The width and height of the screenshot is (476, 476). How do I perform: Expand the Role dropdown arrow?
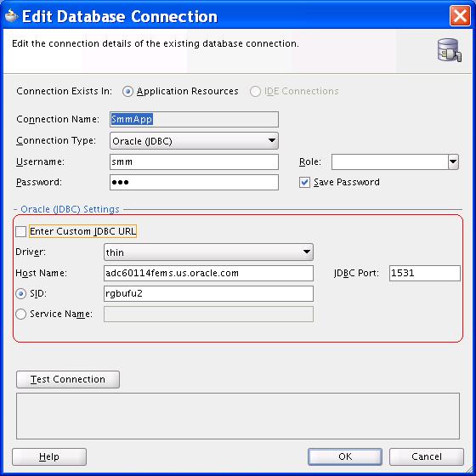click(x=453, y=161)
